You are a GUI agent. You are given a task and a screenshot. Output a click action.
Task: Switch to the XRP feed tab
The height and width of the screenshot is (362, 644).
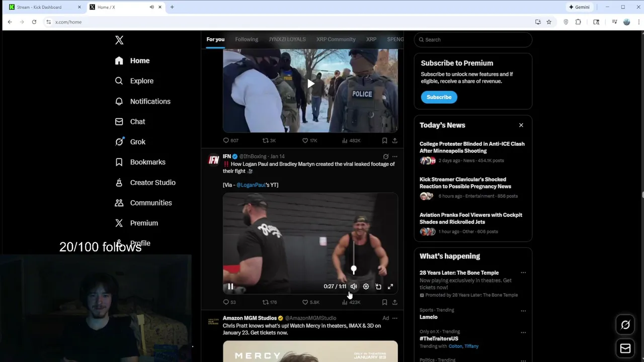371,39
